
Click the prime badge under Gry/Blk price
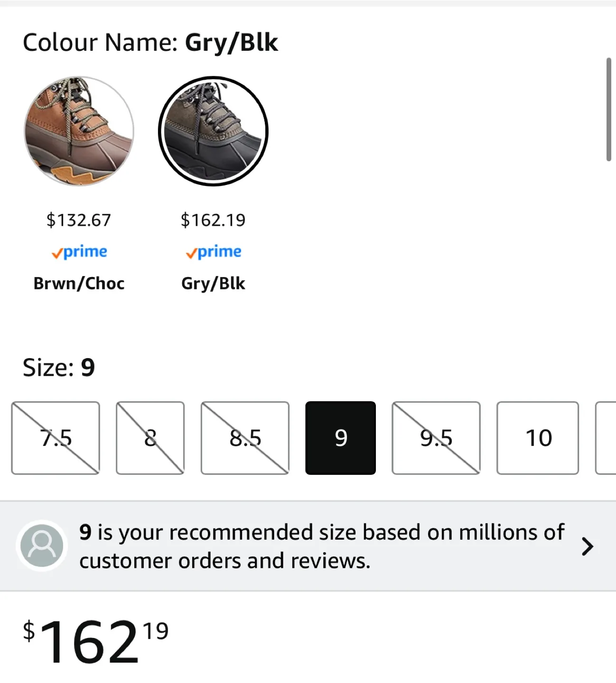pos(214,252)
